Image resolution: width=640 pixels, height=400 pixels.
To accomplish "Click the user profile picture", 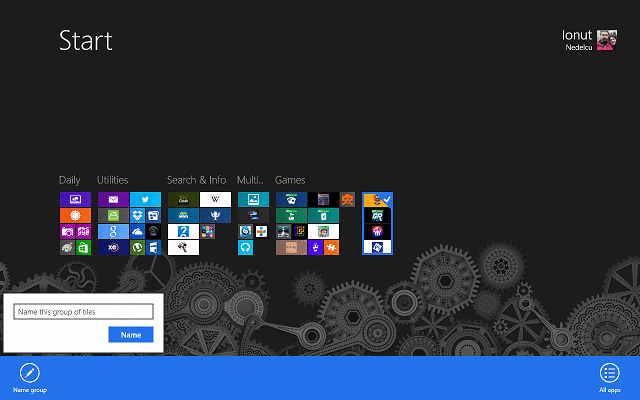I will coord(607,40).
